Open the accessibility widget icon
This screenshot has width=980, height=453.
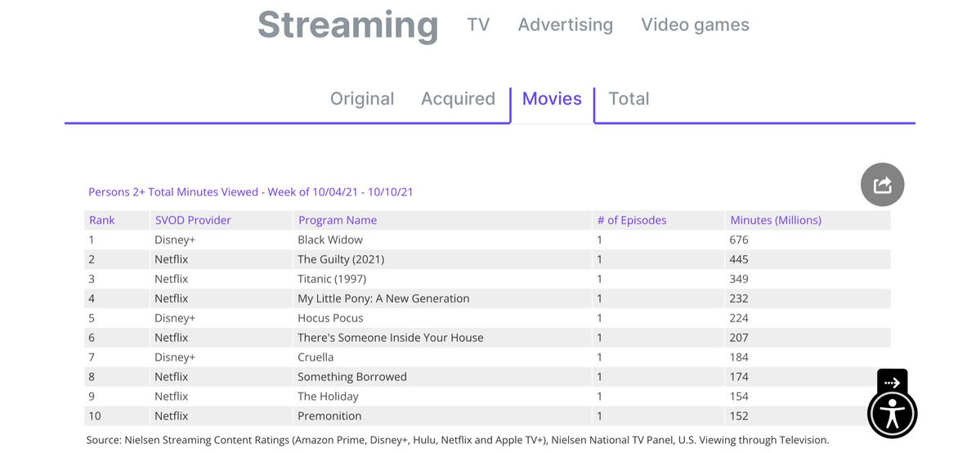892,414
